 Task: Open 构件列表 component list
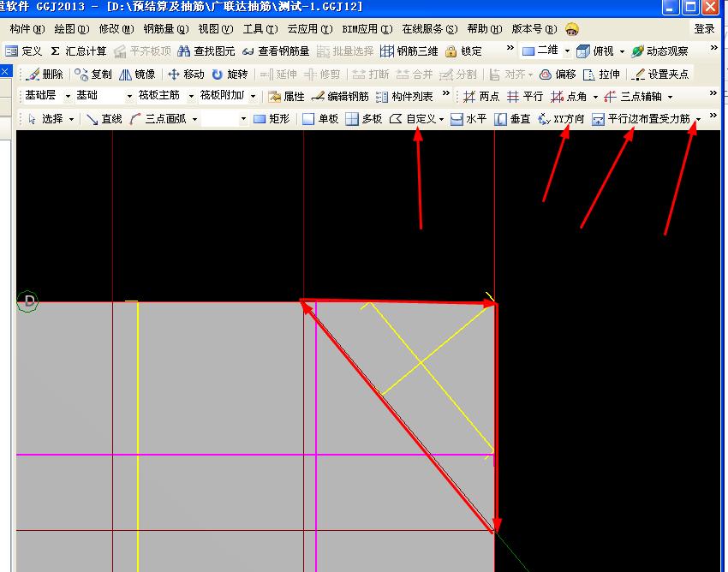404,97
